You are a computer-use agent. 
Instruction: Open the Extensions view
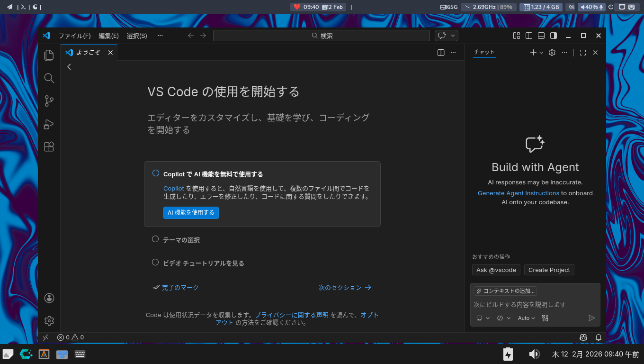point(49,147)
